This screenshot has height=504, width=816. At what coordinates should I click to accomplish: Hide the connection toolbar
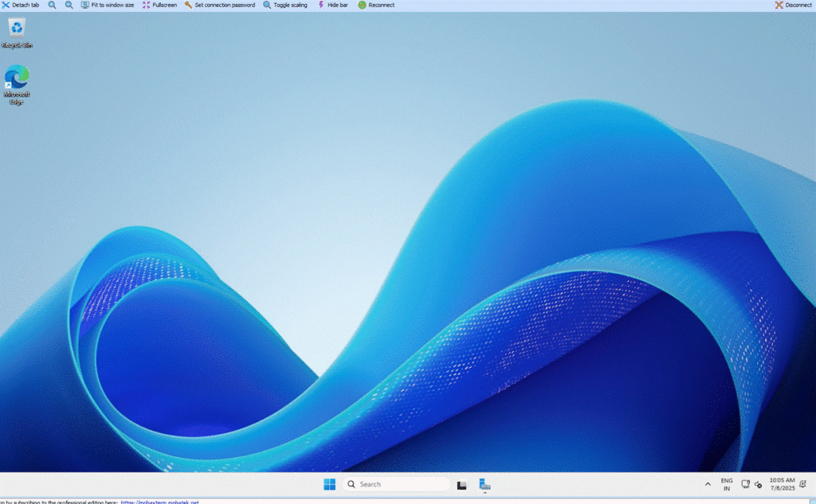332,5
